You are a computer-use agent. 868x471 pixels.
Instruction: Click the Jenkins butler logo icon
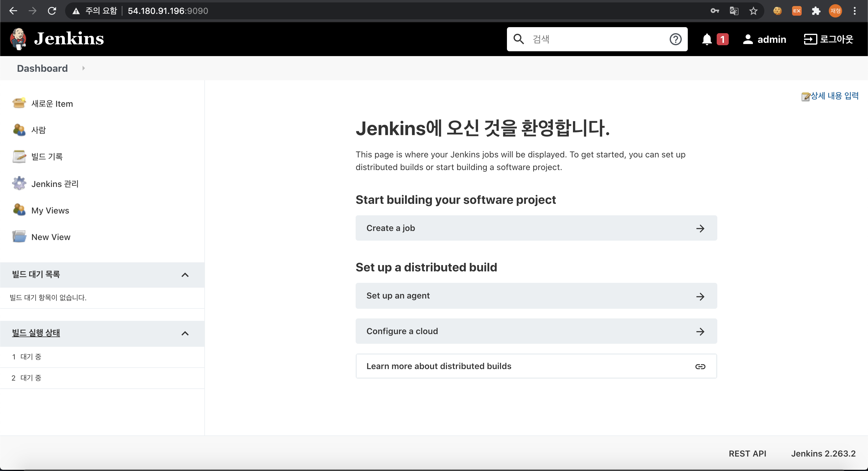[18, 39]
